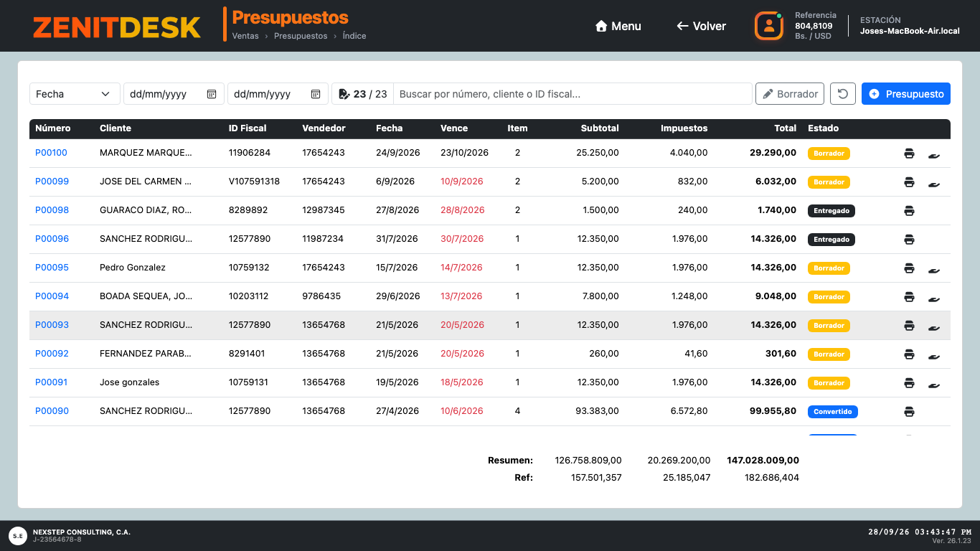Open the Menu home button
Image resolution: width=980 pixels, height=551 pixels.
618,26
